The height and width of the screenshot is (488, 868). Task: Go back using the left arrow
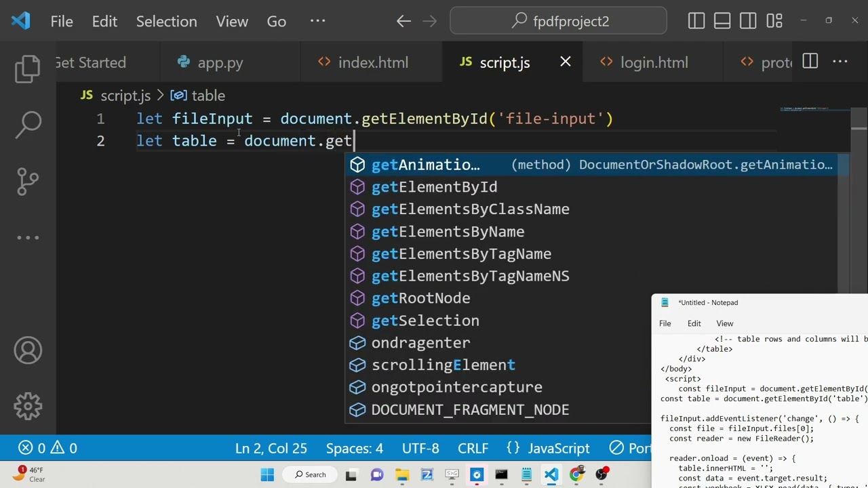click(403, 21)
